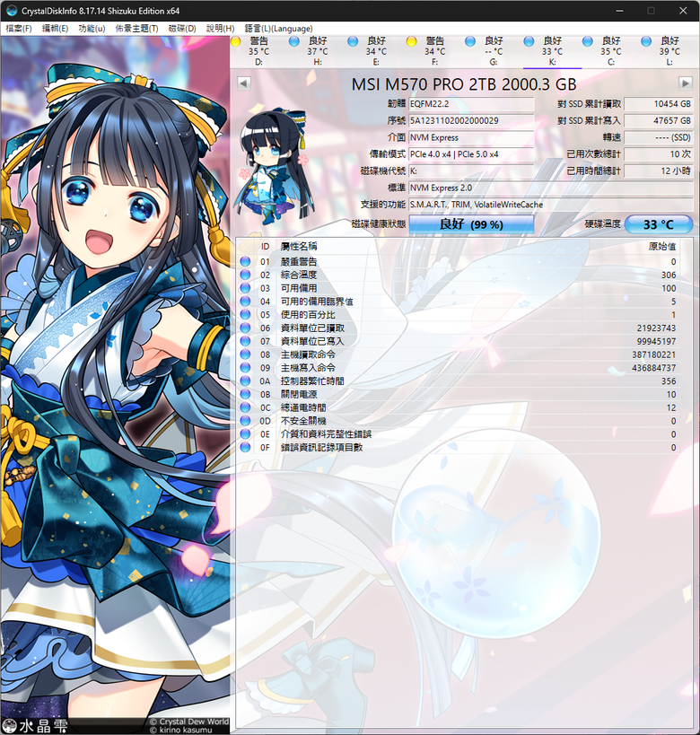The height and width of the screenshot is (735, 700).
Task: Click status icon for attribute 03 可用備用
Action: click(245, 288)
